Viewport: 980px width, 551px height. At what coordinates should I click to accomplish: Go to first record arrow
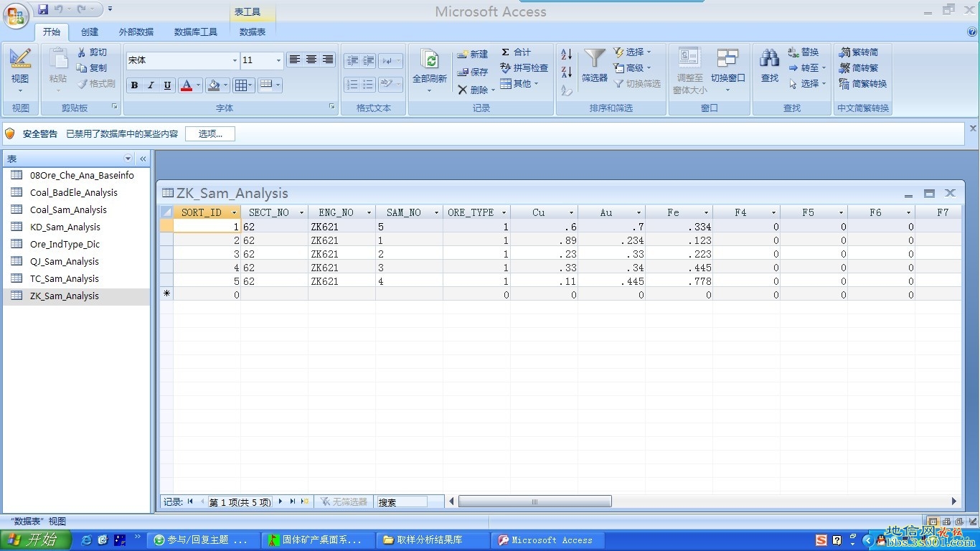190,501
